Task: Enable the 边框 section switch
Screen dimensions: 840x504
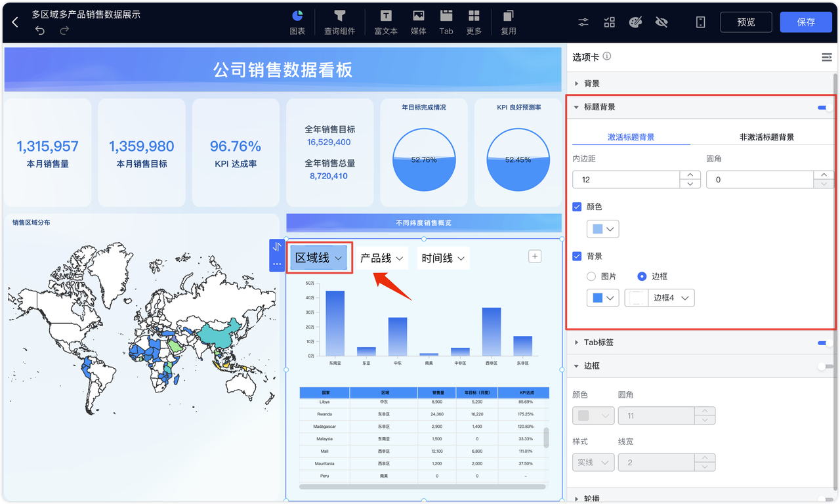Action: click(825, 366)
